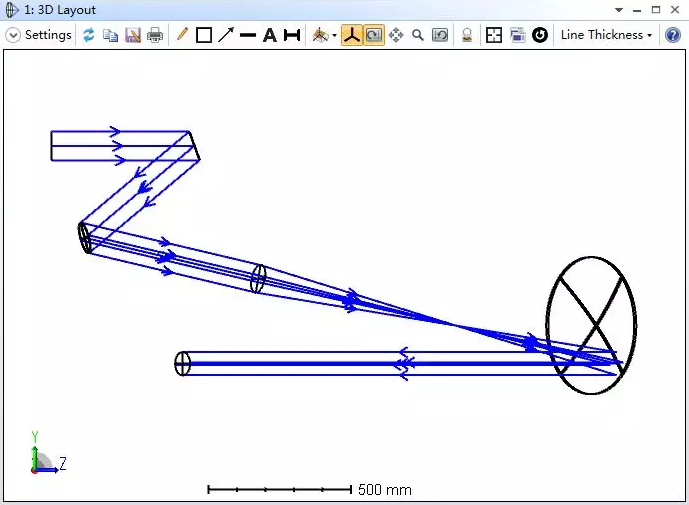Click the '1: 3D Layout' title text

click(60, 10)
